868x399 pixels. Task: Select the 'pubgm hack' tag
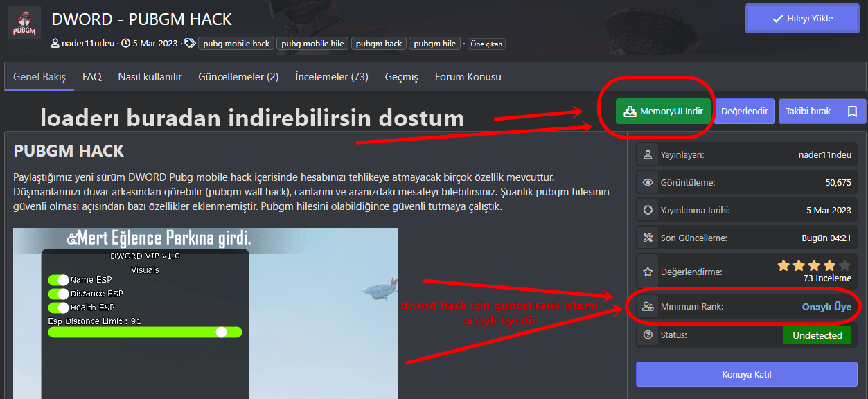click(x=379, y=43)
